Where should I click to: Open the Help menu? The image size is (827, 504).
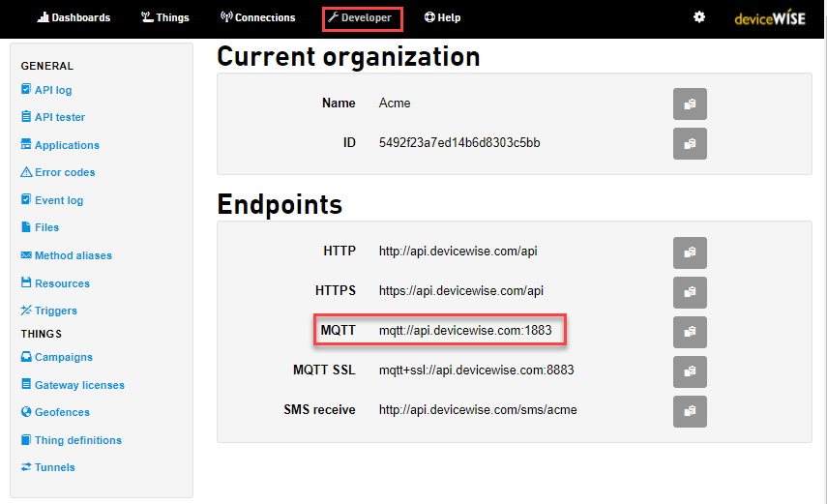click(442, 17)
